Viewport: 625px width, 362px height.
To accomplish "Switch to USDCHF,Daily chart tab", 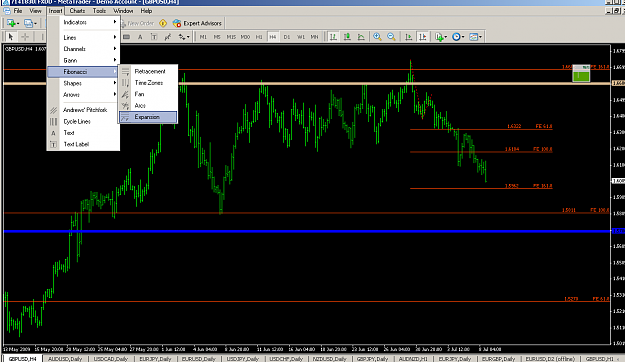I will click(286, 359).
